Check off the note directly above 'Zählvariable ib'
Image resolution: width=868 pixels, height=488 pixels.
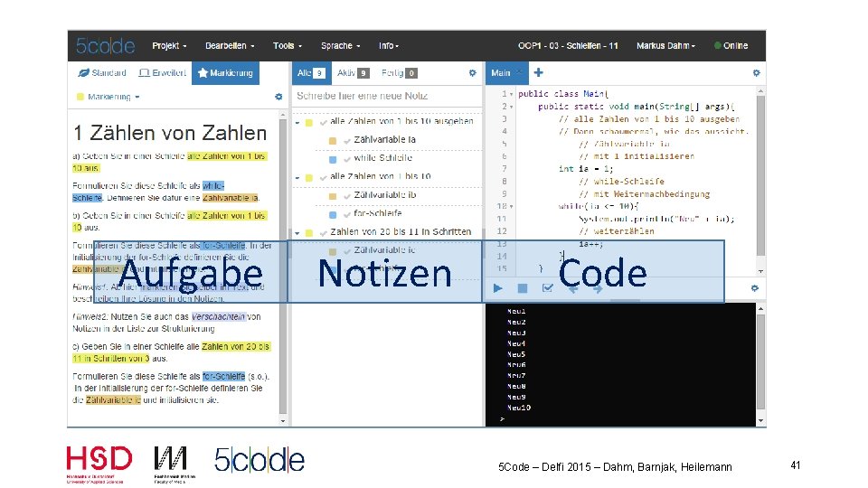pyautogui.click(x=324, y=178)
